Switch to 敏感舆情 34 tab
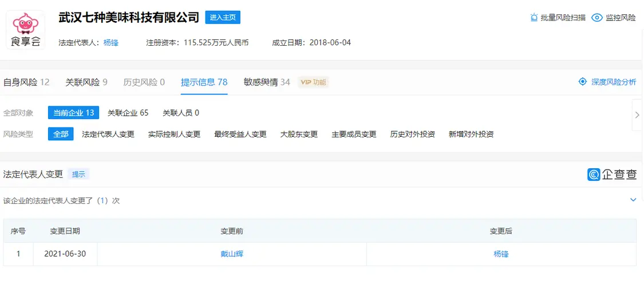 click(x=267, y=82)
